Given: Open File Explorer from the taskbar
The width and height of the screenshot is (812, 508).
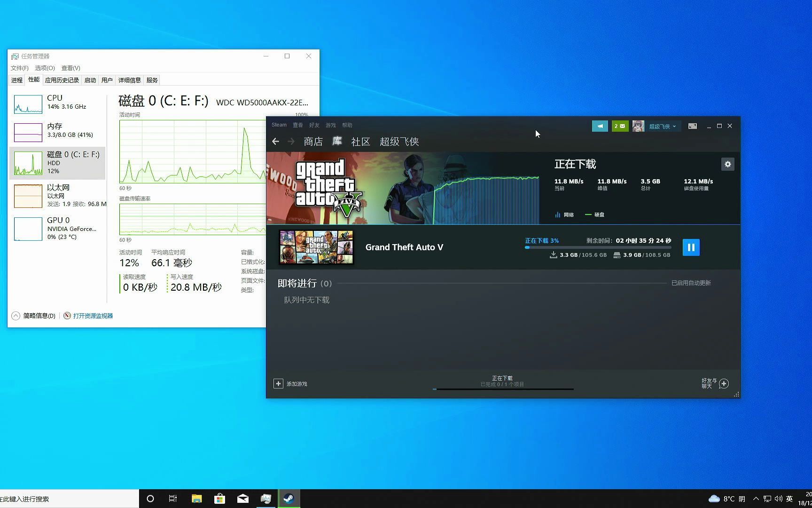Looking at the screenshot, I should click(196, 499).
